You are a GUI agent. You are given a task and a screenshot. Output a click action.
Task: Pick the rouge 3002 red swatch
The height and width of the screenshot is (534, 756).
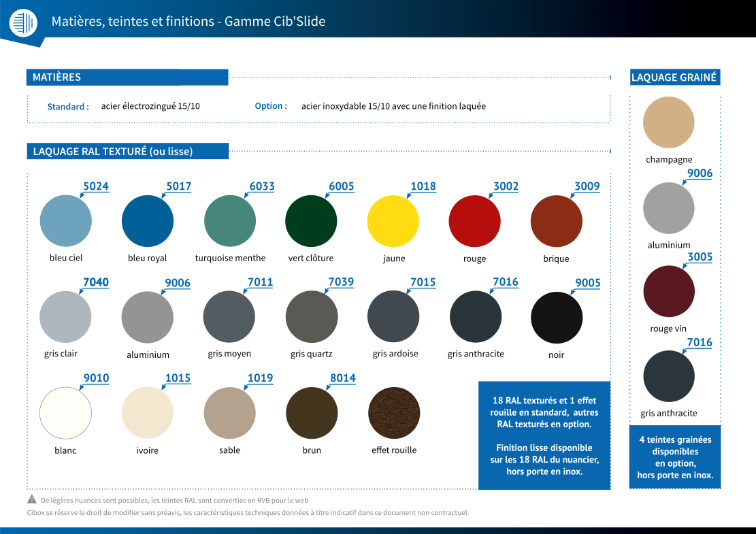[474, 220]
